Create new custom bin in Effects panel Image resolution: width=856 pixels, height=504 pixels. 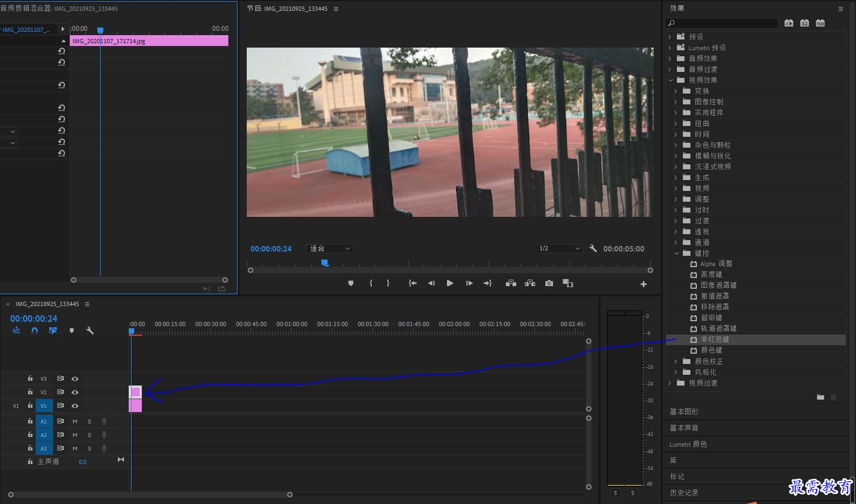coord(820,397)
